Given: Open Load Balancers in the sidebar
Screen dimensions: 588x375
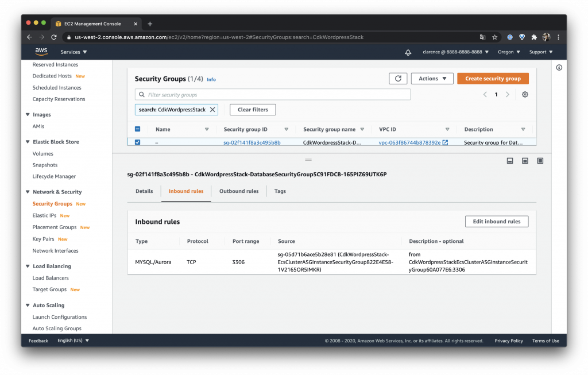Looking at the screenshot, I should click(51, 278).
